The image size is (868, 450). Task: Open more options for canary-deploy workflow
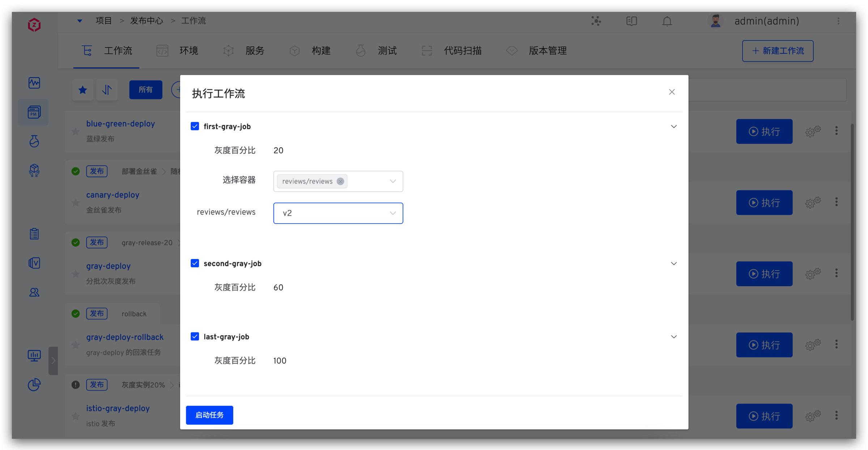(x=837, y=202)
